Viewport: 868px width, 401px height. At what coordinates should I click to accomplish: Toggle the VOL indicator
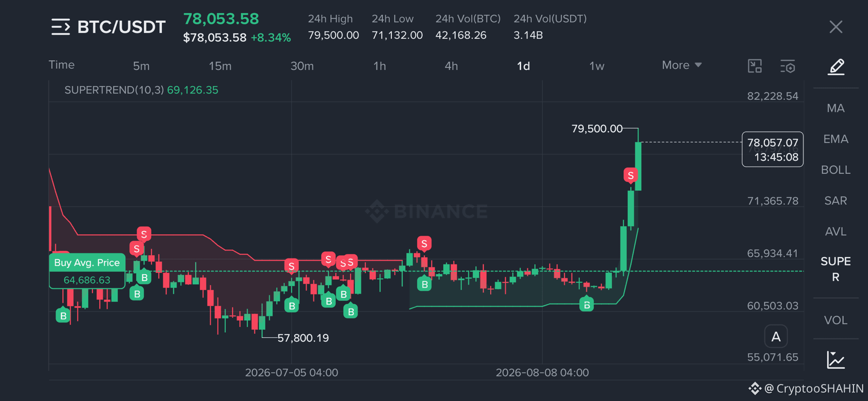click(836, 320)
